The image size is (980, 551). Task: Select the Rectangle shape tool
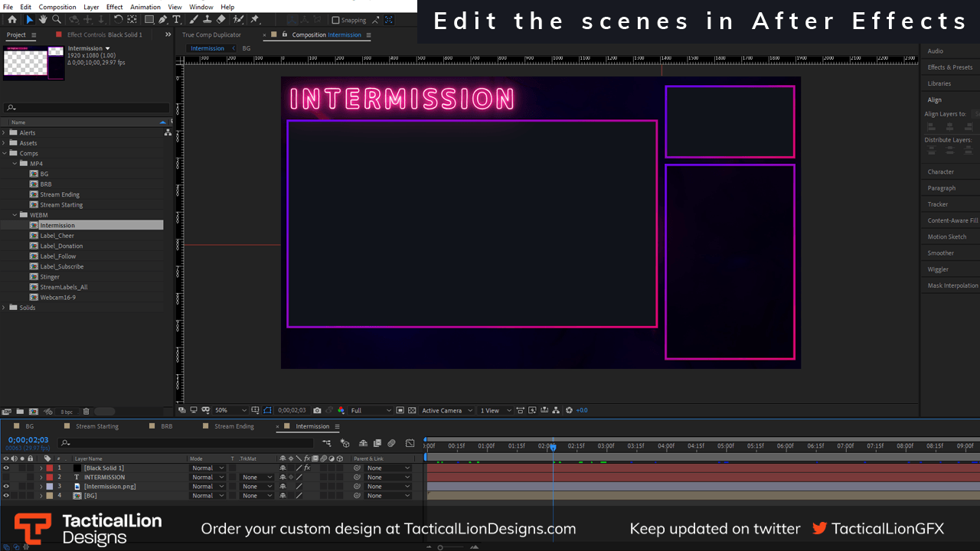pyautogui.click(x=149, y=19)
